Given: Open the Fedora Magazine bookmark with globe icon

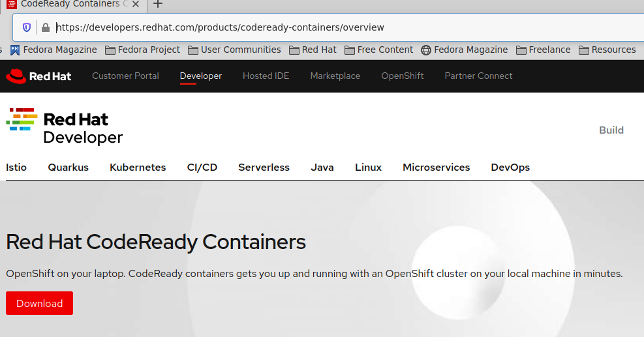Looking at the screenshot, I should click(x=465, y=50).
